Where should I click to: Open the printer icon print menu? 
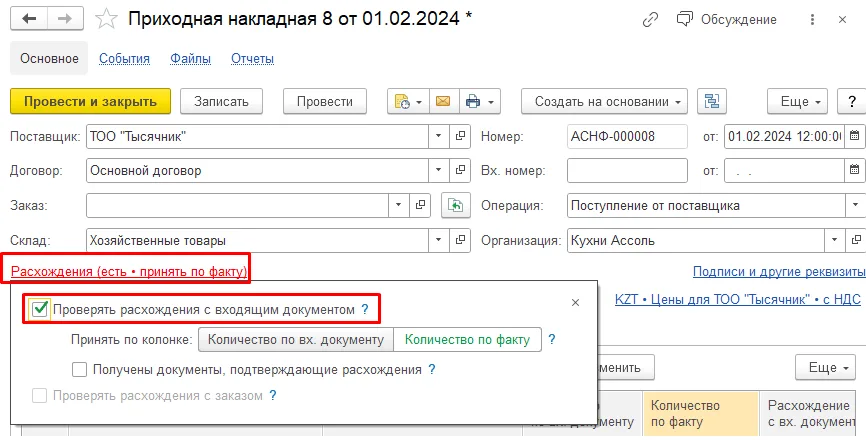[480, 102]
